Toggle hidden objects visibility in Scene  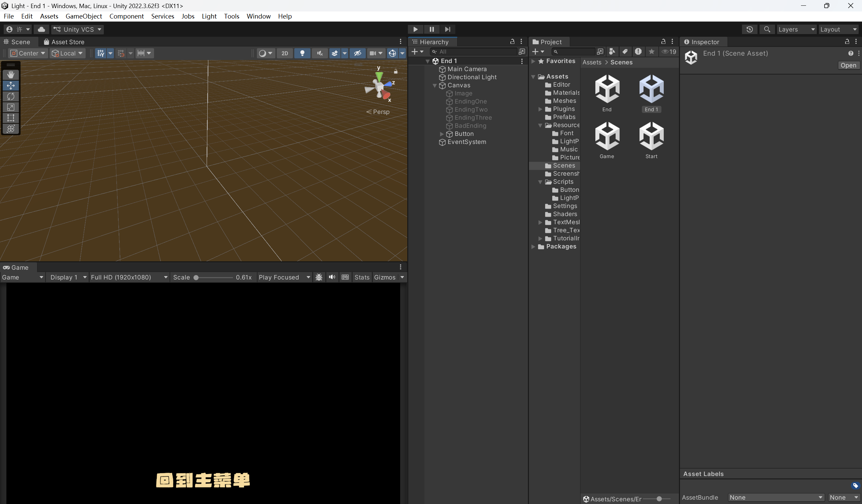[x=357, y=53]
